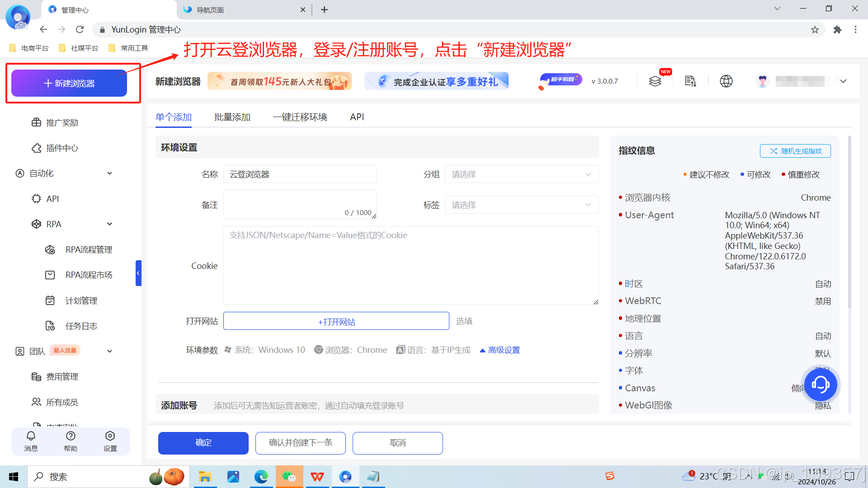Screen dimensions: 868x488
Task: Switch to 批量添加 tab
Action: pos(232,117)
